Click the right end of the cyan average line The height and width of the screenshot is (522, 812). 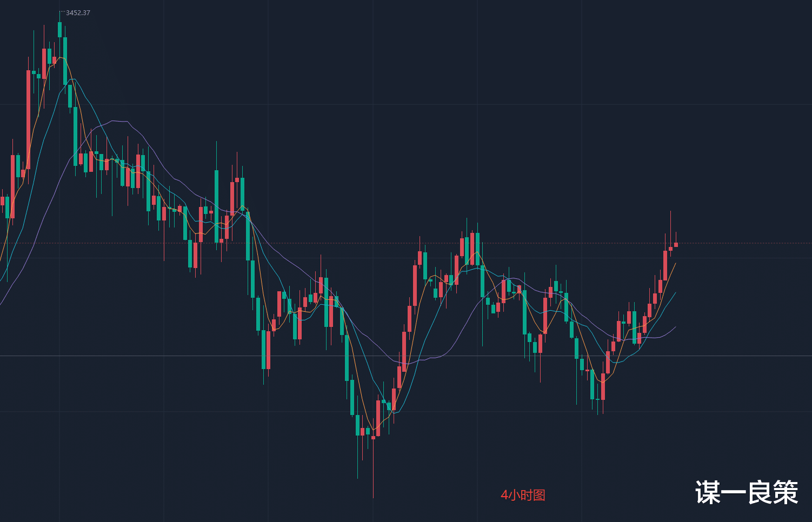pyautogui.click(x=675, y=293)
